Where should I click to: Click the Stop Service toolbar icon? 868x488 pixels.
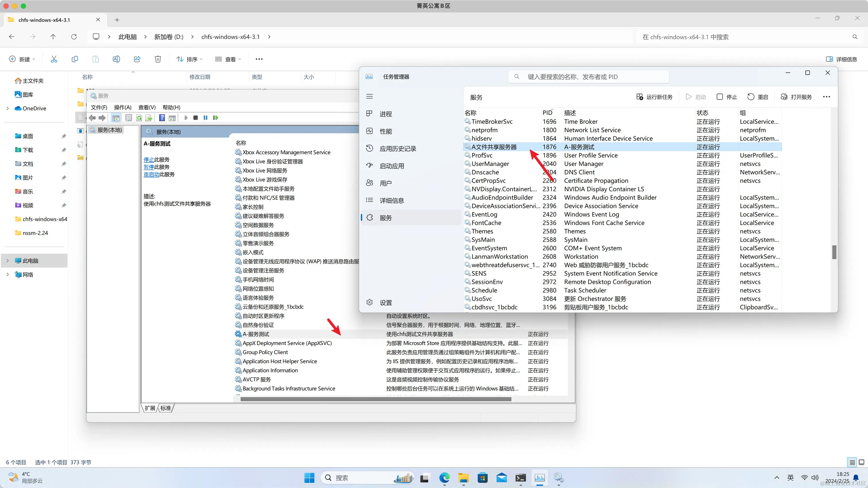click(195, 118)
